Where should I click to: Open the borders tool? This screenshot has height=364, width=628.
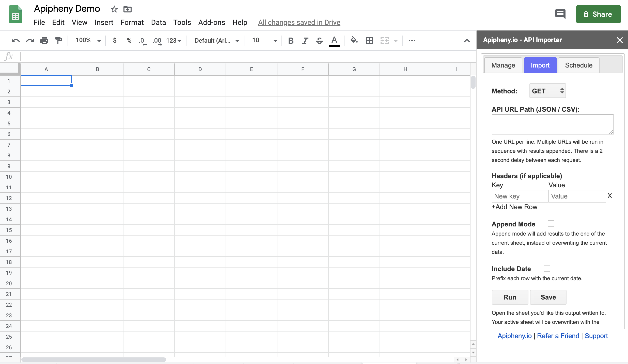click(369, 41)
